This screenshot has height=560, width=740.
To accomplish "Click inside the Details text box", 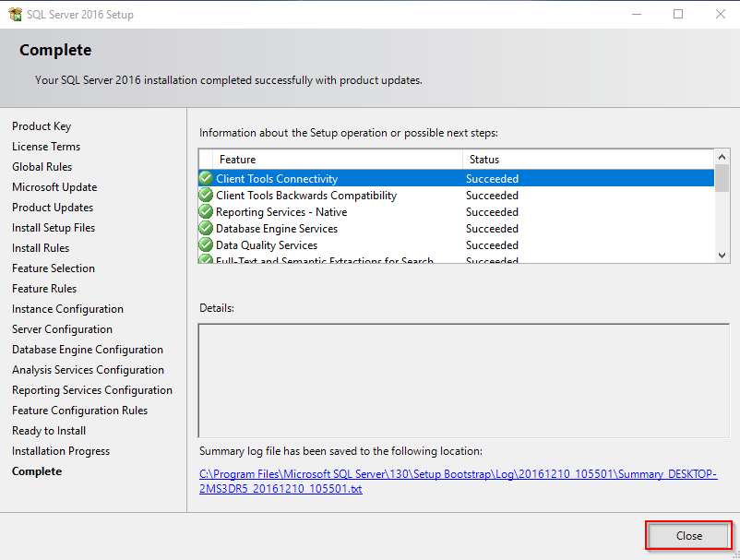I will click(464, 381).
